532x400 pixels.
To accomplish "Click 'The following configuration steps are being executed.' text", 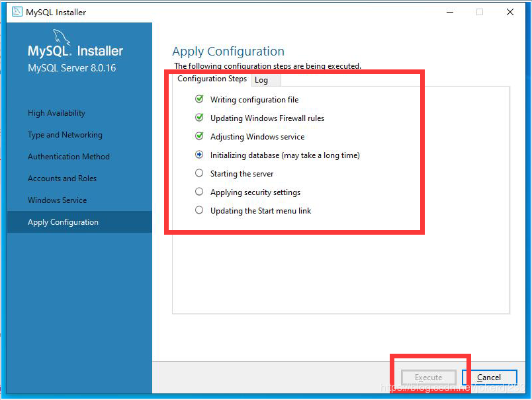I will (x=268, y=65).
